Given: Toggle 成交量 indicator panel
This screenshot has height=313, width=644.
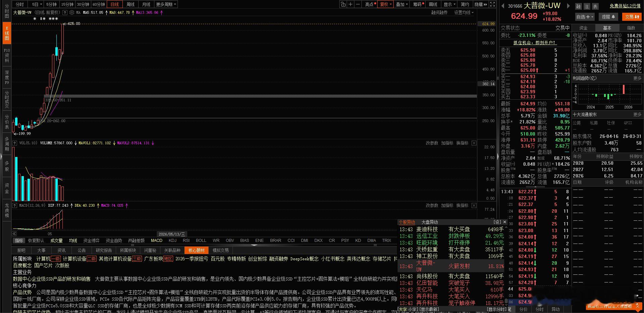Looking at the screenshot, I should point(56,241).
